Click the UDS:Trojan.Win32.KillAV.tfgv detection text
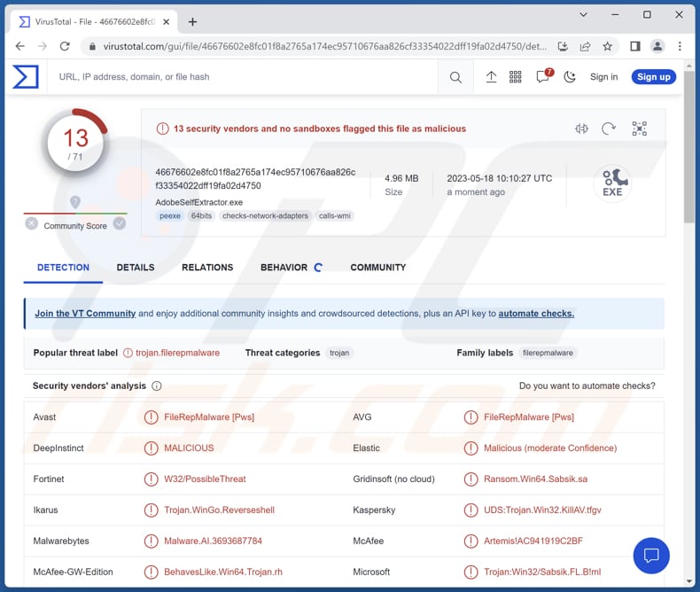This screenshot has width=700, height=592. click(x=542, y=510)
